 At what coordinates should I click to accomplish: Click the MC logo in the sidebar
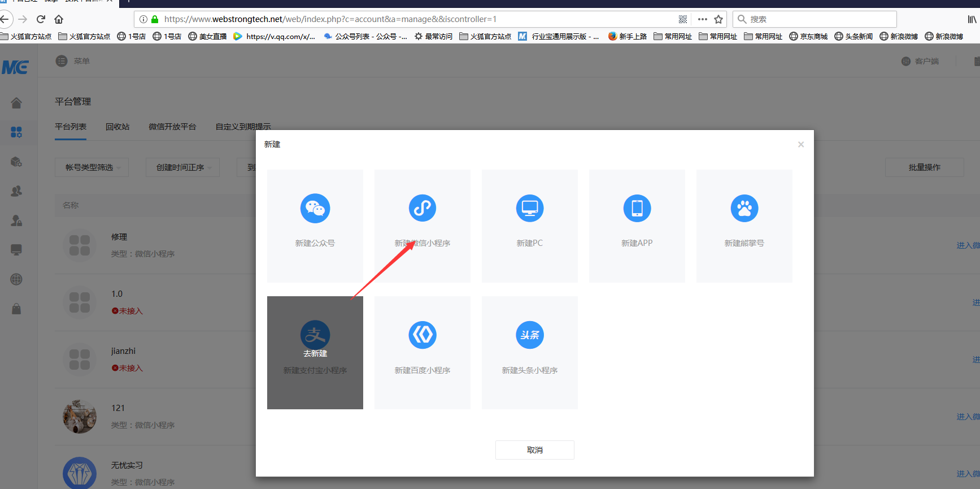click(15, 67)
